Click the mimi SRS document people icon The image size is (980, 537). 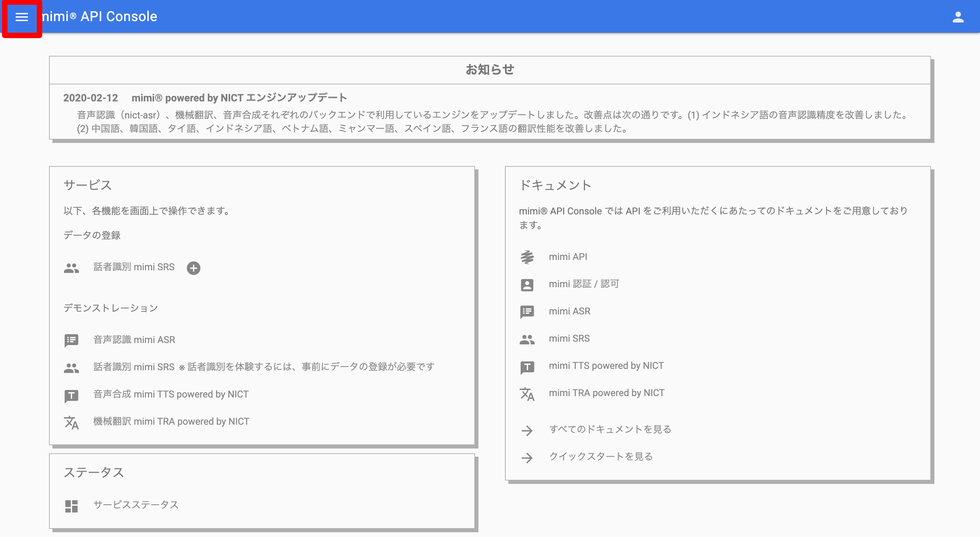527,339
